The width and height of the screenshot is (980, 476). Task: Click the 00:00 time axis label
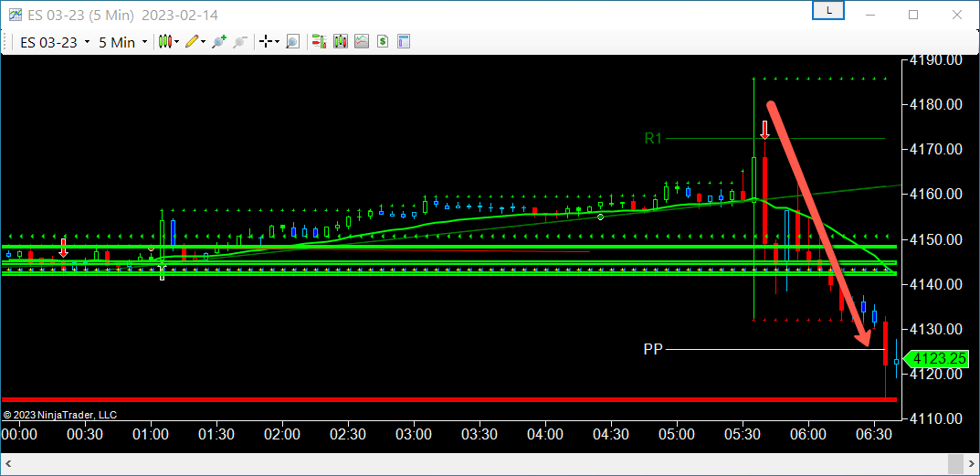click(x=19, y=433)
